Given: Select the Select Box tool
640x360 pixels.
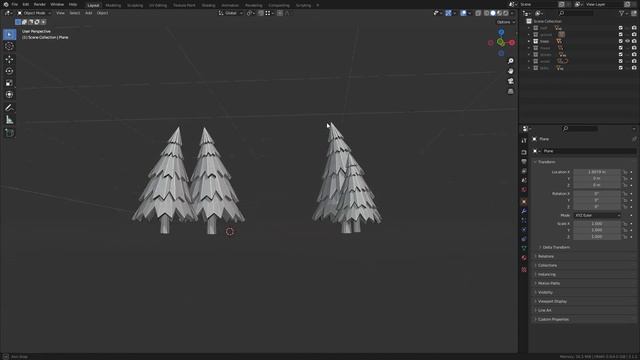Looking at the screenshot, I should point(9,35).
